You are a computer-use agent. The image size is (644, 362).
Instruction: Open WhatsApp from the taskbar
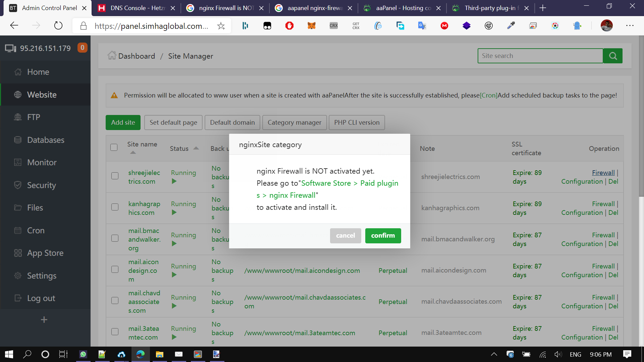coord(83,354)
